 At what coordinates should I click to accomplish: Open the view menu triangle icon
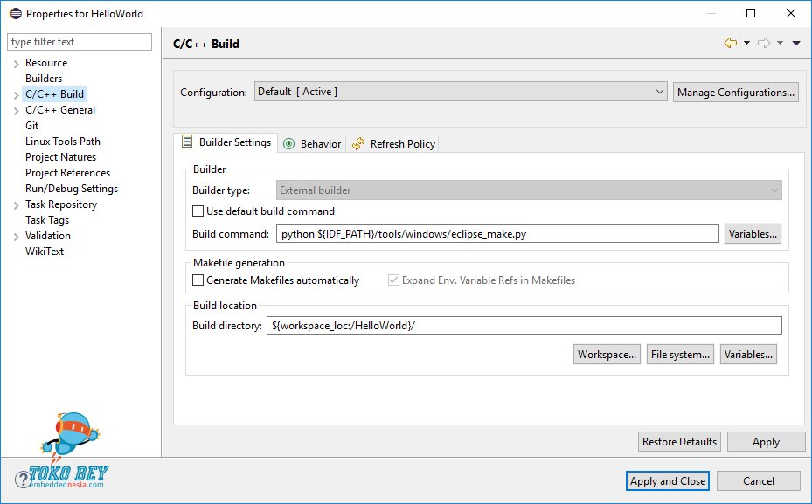pyautogui.click(x=796, y=44)
